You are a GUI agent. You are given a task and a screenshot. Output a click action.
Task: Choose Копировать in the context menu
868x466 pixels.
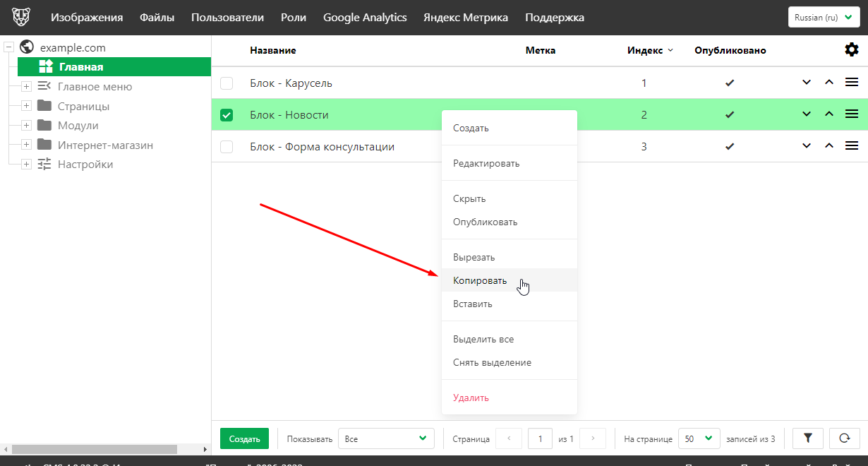[x=480, y=280]
